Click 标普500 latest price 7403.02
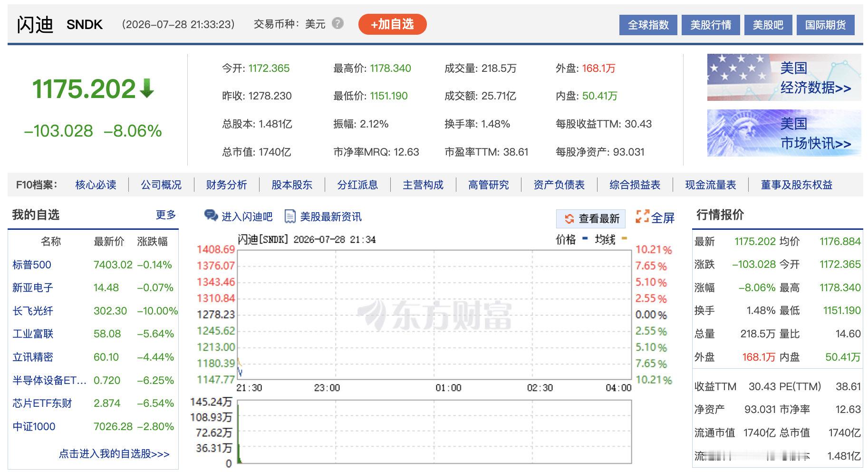The height and width of the screenshot is (472, 868). coord(113,265)
